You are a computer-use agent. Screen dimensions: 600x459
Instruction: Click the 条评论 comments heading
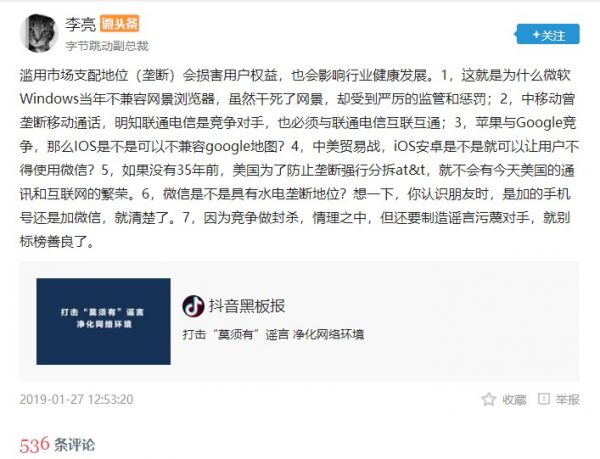(75, 445)
